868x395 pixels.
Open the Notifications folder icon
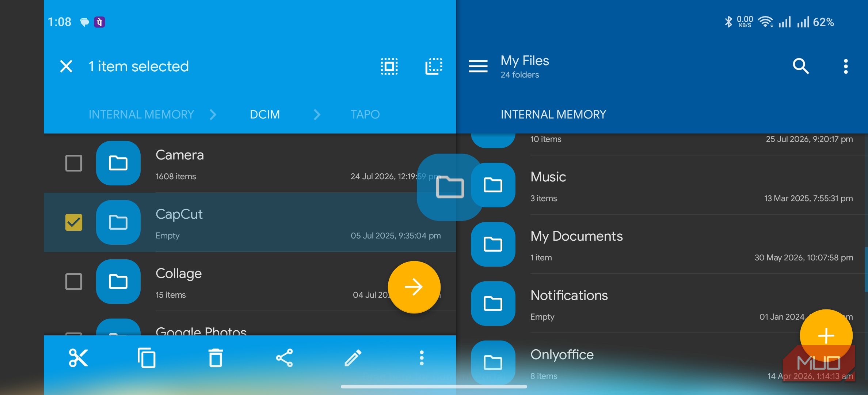(493, 304)
